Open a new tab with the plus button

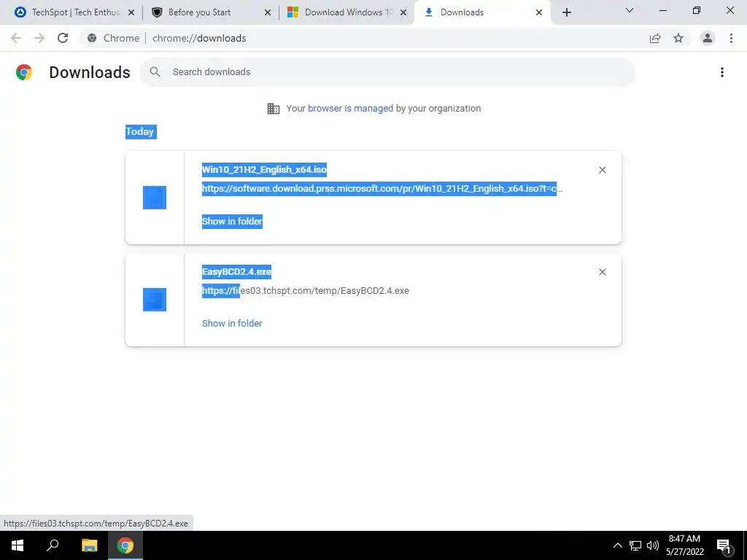pos(566,12)
